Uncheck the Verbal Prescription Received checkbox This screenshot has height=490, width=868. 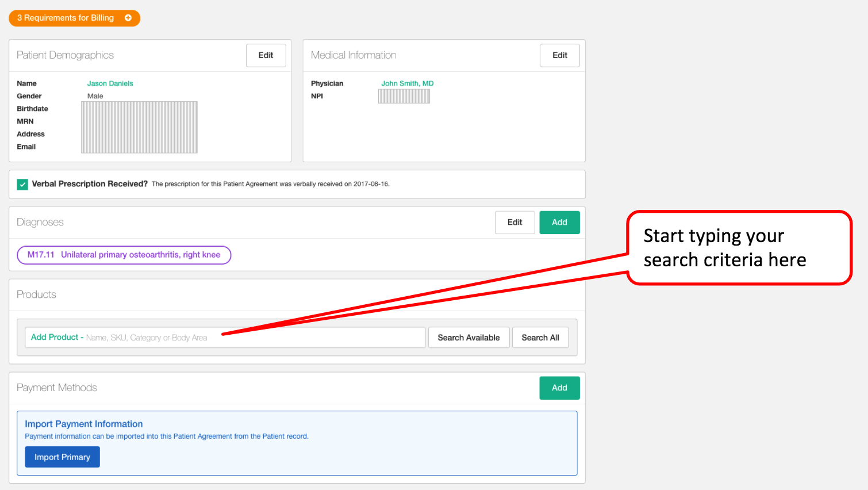(22, 184)
